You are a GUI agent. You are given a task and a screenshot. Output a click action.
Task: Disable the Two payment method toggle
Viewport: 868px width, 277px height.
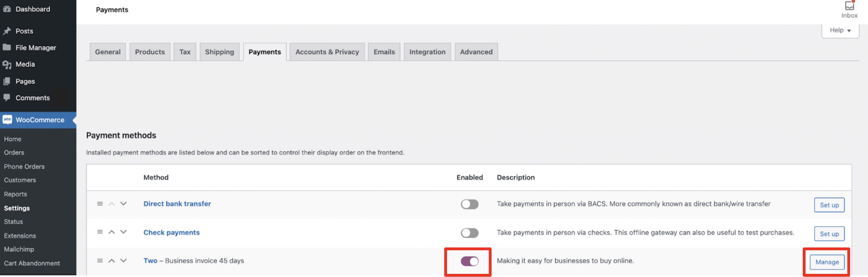469,261
